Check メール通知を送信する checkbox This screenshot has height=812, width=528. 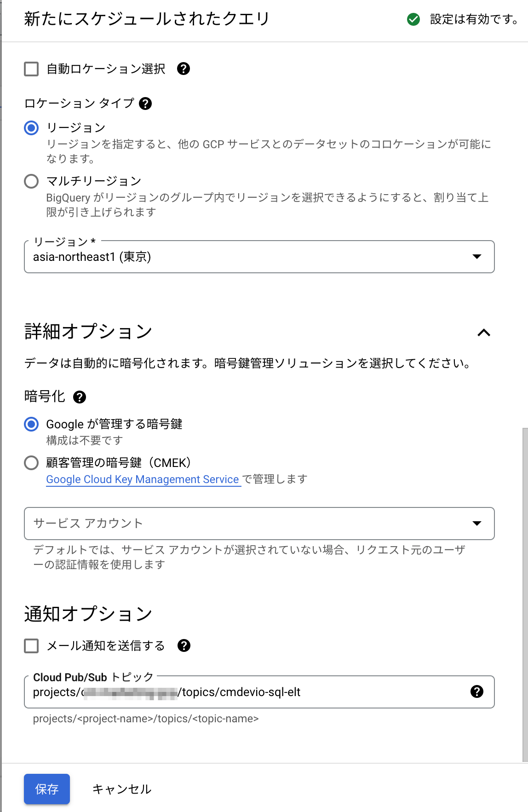point(31,646)
